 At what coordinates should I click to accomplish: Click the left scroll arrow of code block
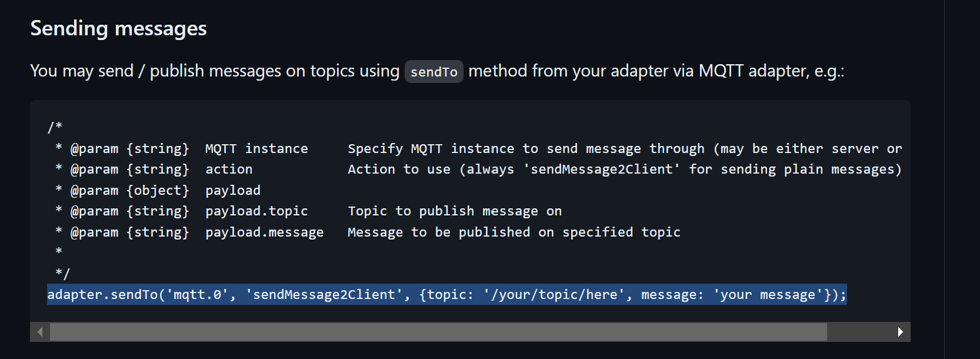pyautogui.click(x=40, y=332)
